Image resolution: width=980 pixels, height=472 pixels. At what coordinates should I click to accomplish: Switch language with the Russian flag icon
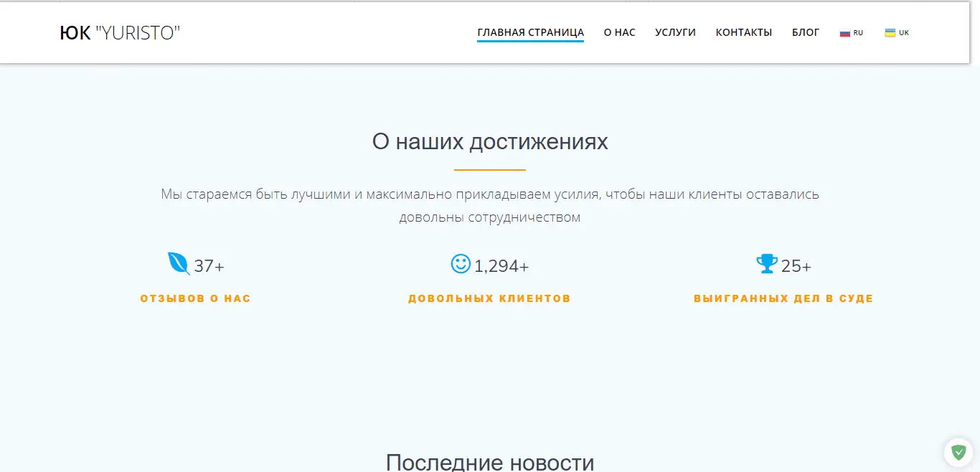coord(845,33)
